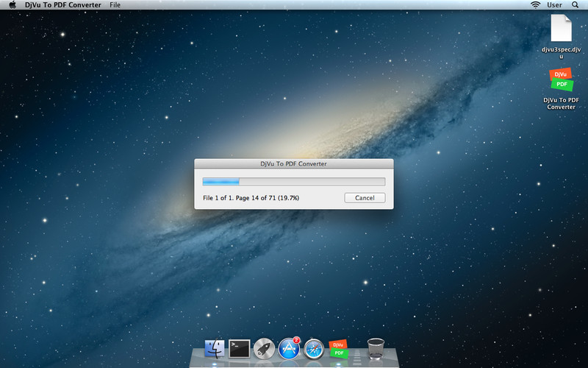
Task: Open the User account menu
Action: pyautogui.click(x=554, y=5)
